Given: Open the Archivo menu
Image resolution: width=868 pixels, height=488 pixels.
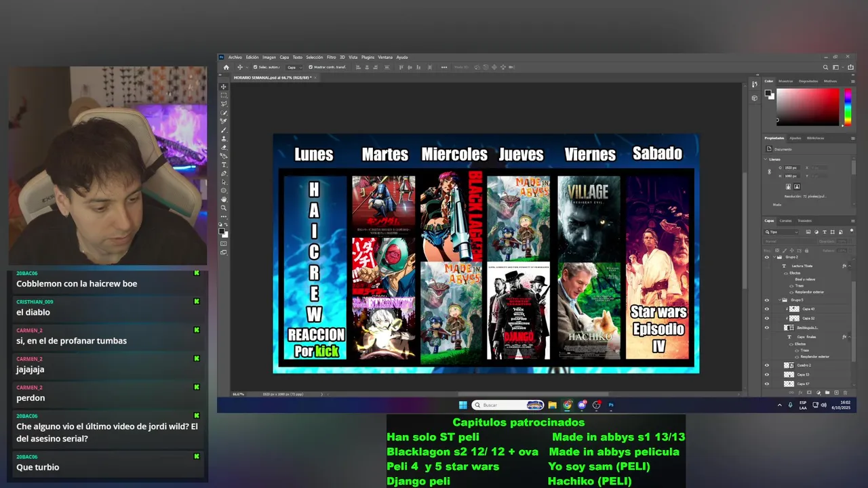Looking at the screenshot, I should [x=235, y=58].
